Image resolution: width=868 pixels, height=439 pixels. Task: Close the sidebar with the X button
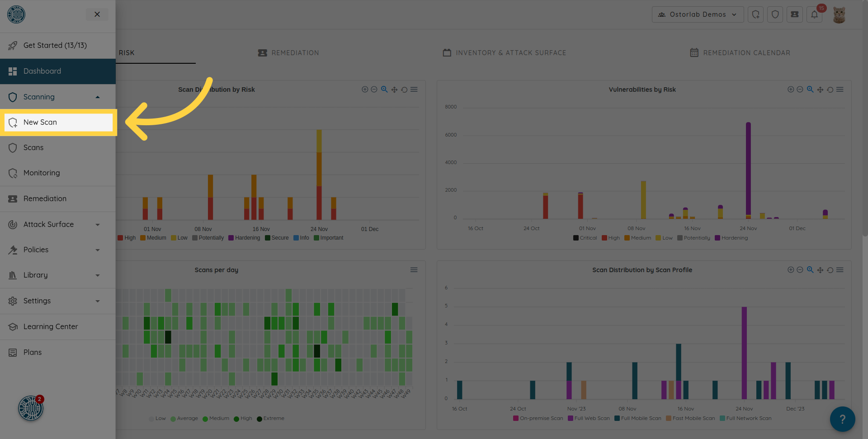(97, 14)
